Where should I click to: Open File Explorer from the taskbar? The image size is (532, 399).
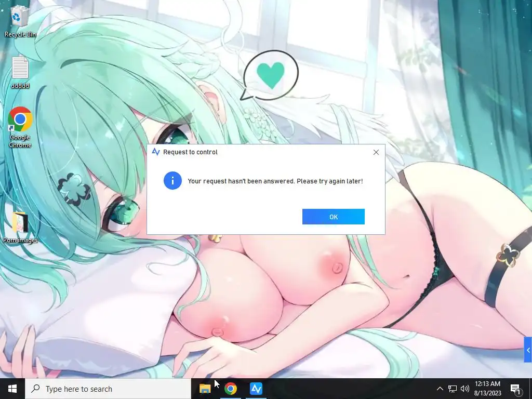tap(205, 389)
